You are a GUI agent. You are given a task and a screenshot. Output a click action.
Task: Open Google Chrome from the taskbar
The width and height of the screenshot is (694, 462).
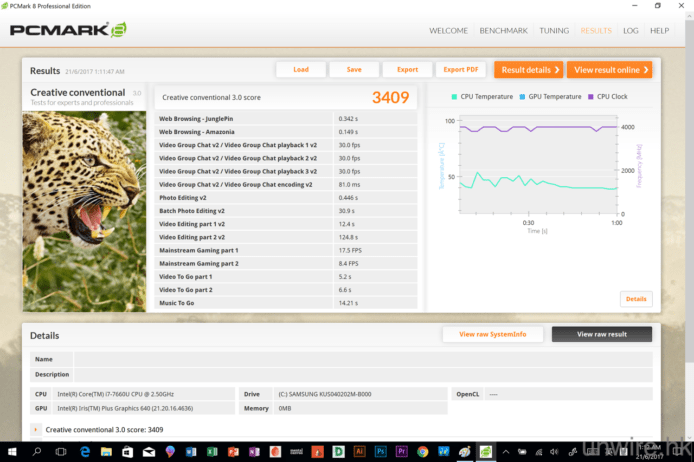pos(423,452)
